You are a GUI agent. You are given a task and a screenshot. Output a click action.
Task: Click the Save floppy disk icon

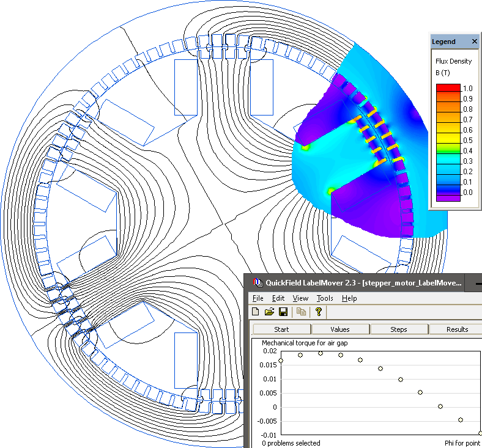click(x=283, y=312)
